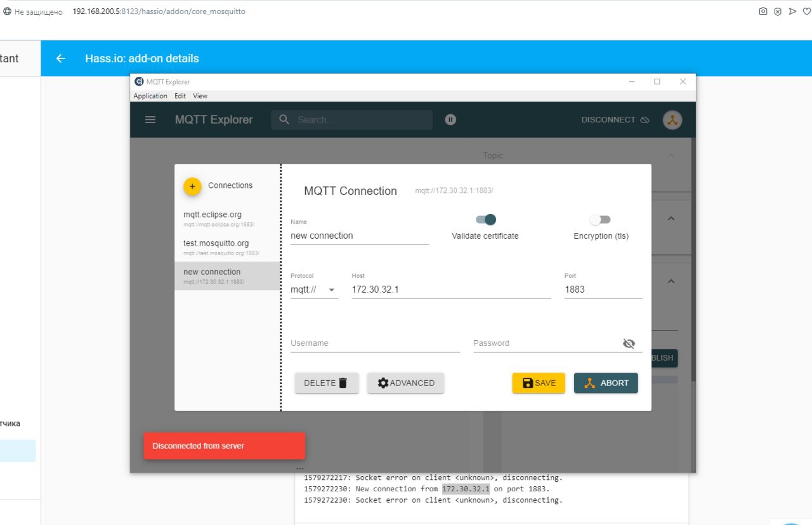Toggle password visibility eye icon
The height and width of the screenshot is (525, 812).
pos(629,343)
